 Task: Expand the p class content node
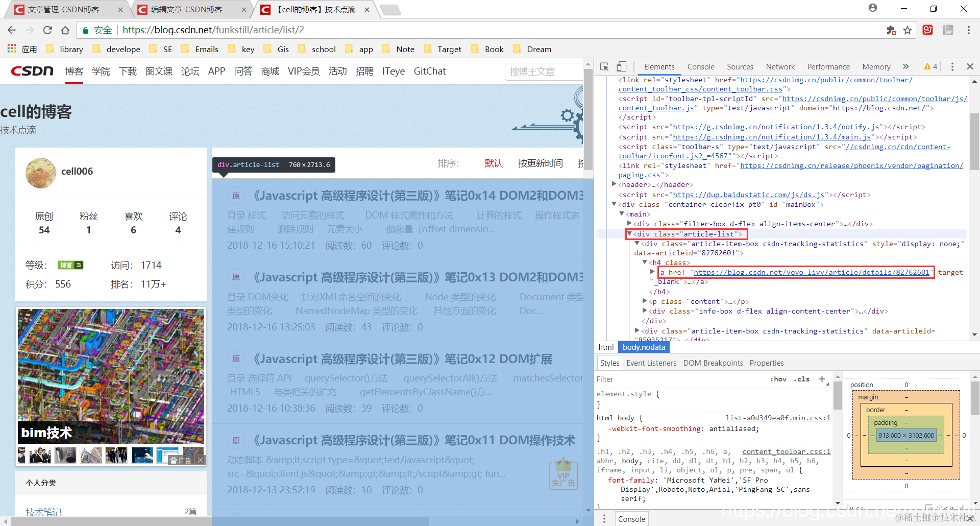point(645,301)
